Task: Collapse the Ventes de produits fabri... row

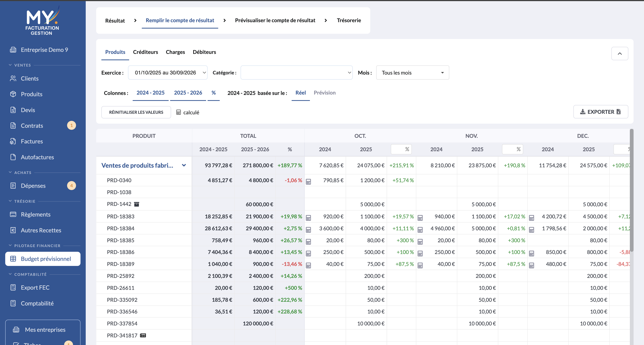Action: point(184,165)
